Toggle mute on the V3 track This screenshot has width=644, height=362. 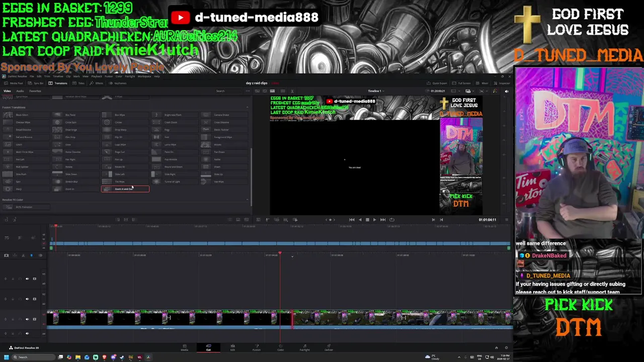[x=27, y=279]
